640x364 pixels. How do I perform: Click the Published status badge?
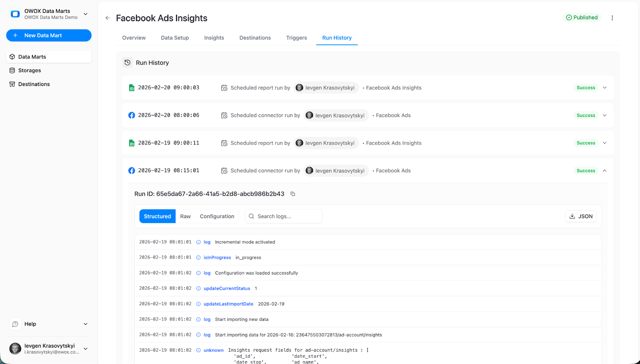[x=582, y=18]
